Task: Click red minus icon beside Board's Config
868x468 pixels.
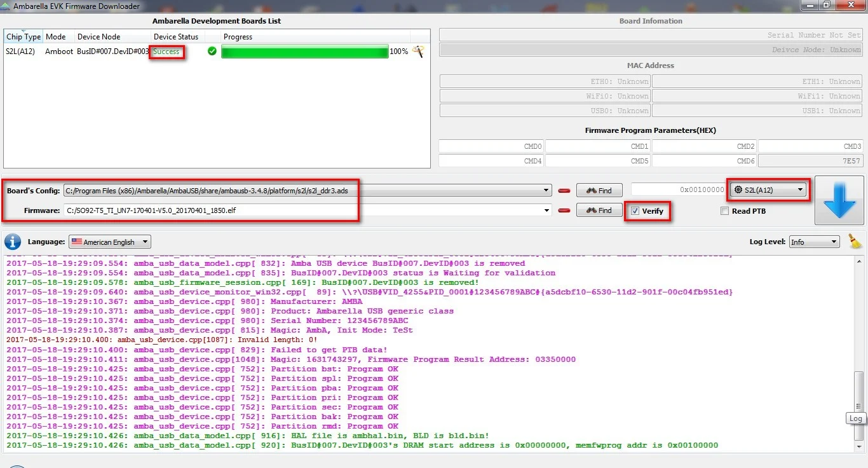Action: (x=564, y=190)
